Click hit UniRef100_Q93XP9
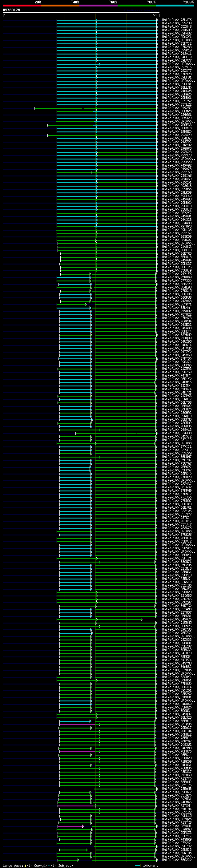Viewport: 197px width, 868px height. [x=177, y=135]
